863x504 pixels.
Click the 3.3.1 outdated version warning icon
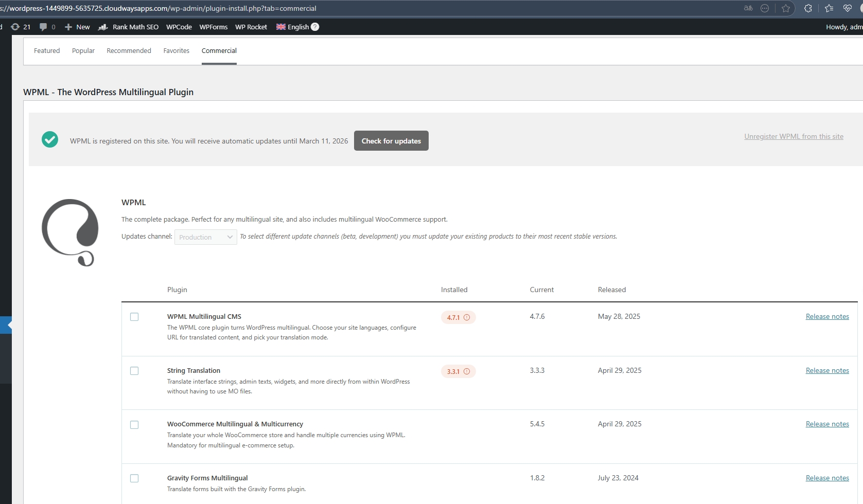(467, 371)
